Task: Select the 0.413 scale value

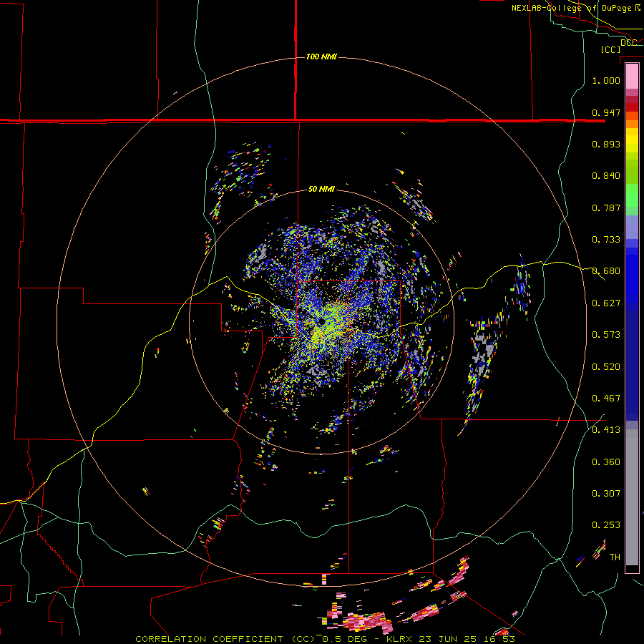Action: [606, 430]
